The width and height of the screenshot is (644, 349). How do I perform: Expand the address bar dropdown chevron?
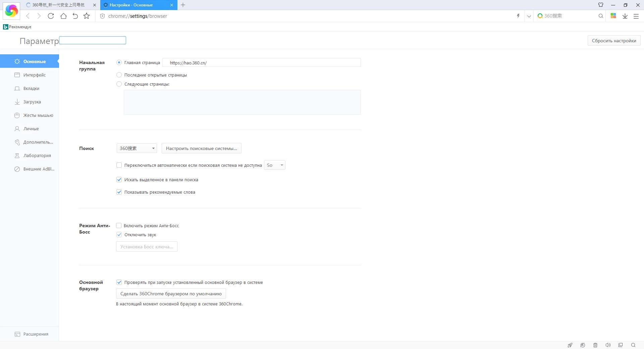(x=529, y=16)
